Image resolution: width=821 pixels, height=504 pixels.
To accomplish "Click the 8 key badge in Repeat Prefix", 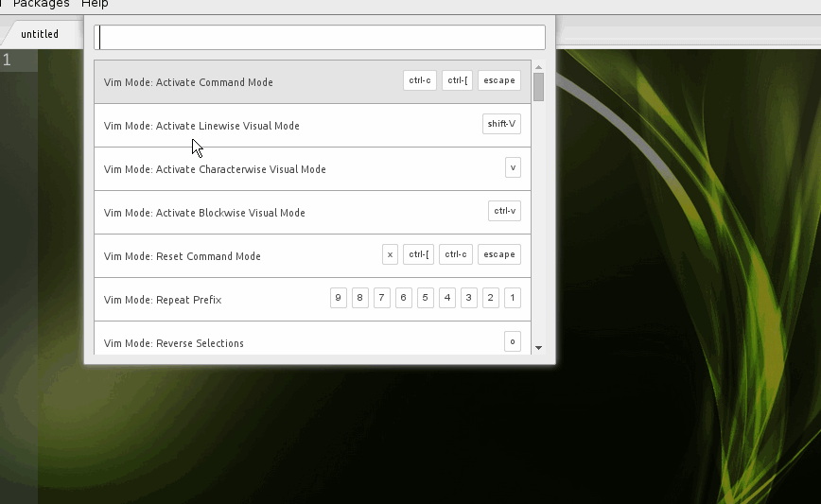I will [x=360, y=298].
